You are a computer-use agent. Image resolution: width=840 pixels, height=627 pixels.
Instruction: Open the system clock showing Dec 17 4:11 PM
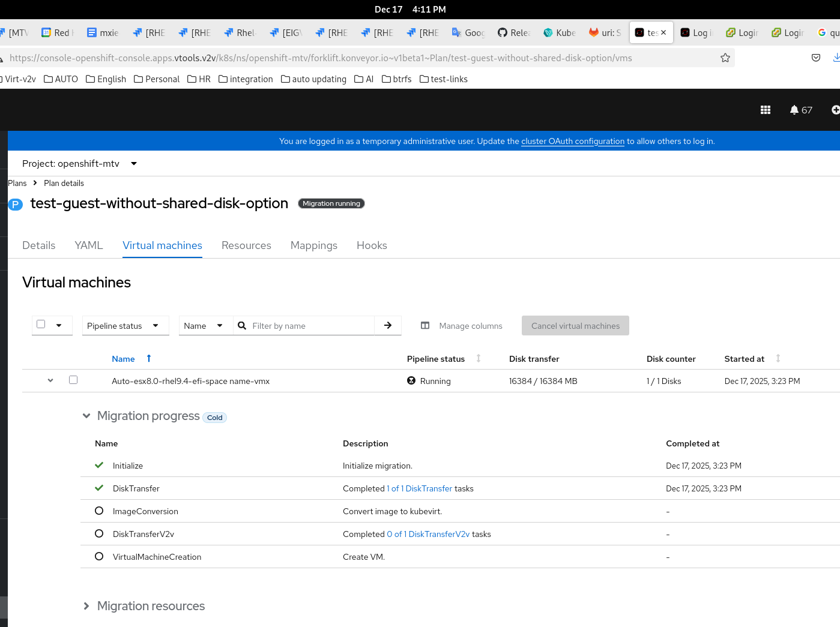[410, 9]
